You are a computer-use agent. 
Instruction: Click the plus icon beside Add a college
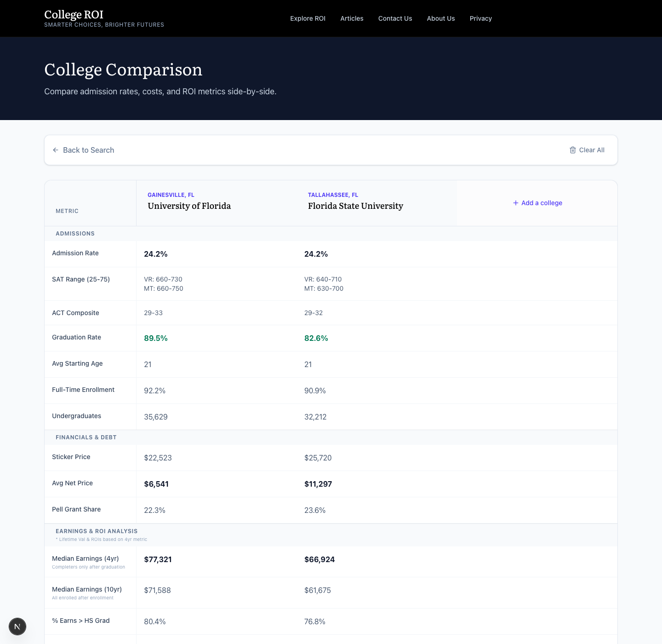tap(516, 203)
